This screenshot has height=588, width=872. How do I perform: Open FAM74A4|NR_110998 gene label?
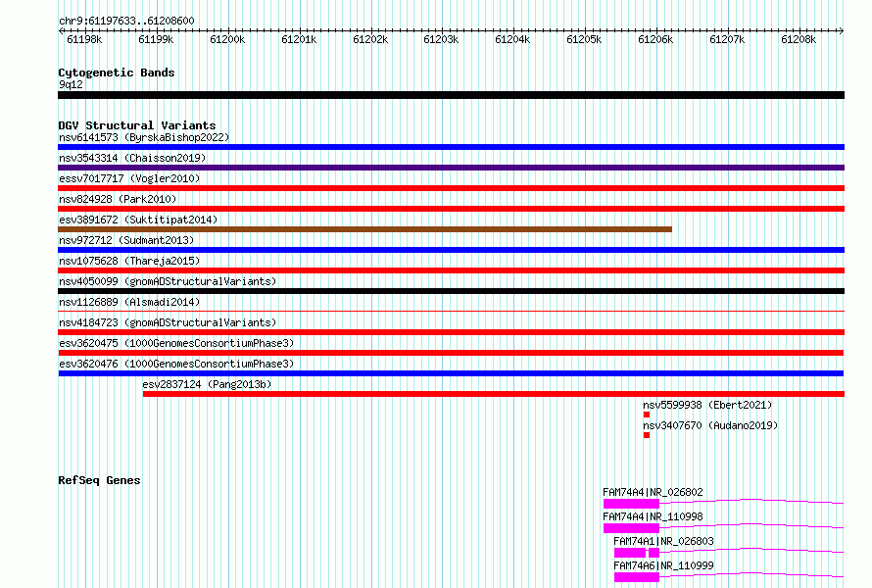coord(653,516)
